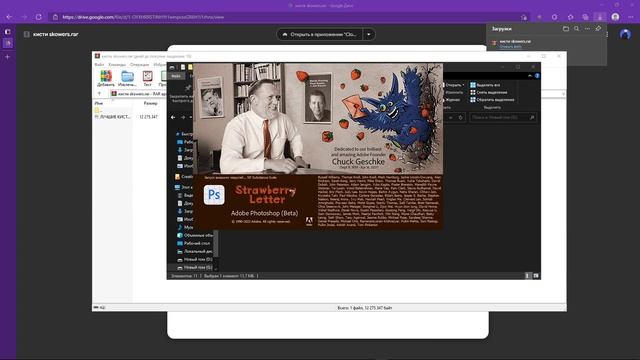Go forward in Explorer window

[x=183, y=117]
